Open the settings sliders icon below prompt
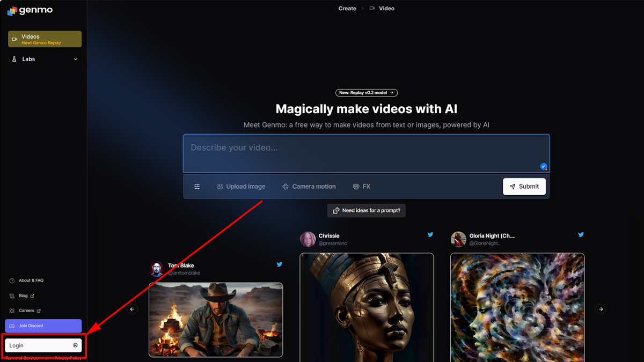 point(197,187)
